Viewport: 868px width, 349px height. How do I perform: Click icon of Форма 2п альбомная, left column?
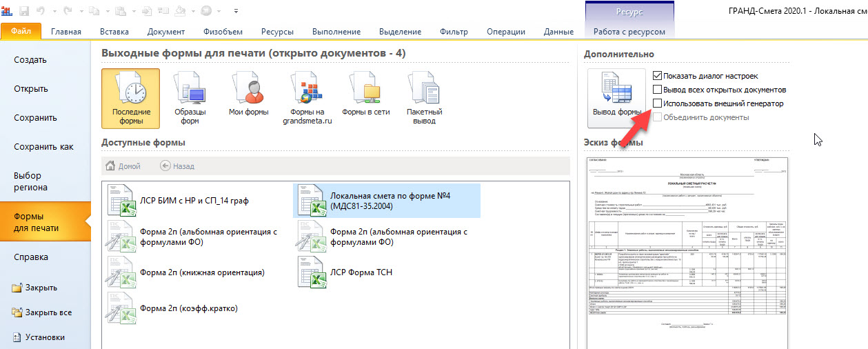pyautogui.click(x=121, y=237)
